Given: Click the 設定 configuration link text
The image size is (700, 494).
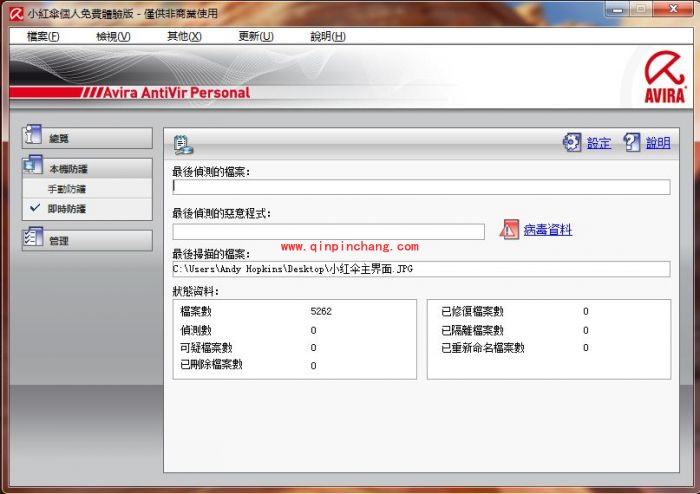Looking at the screenshot, I should point(598,144).
